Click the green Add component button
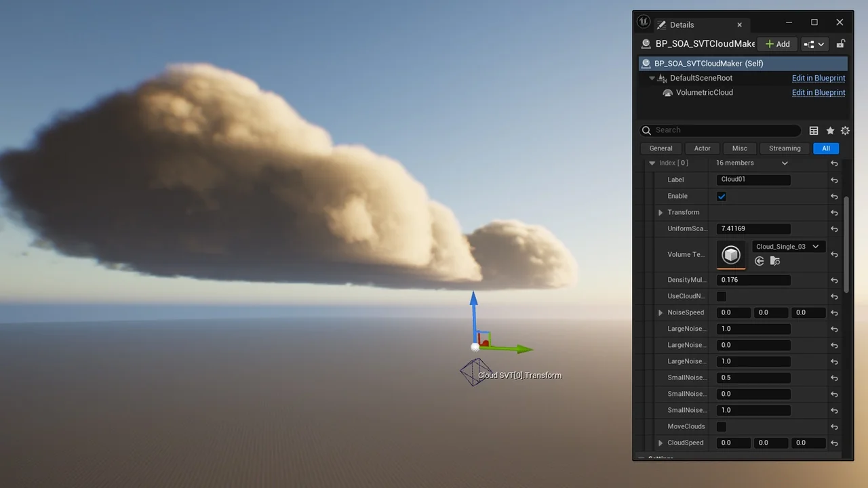This screenshot has height=488, width=868. pos(776,43)
